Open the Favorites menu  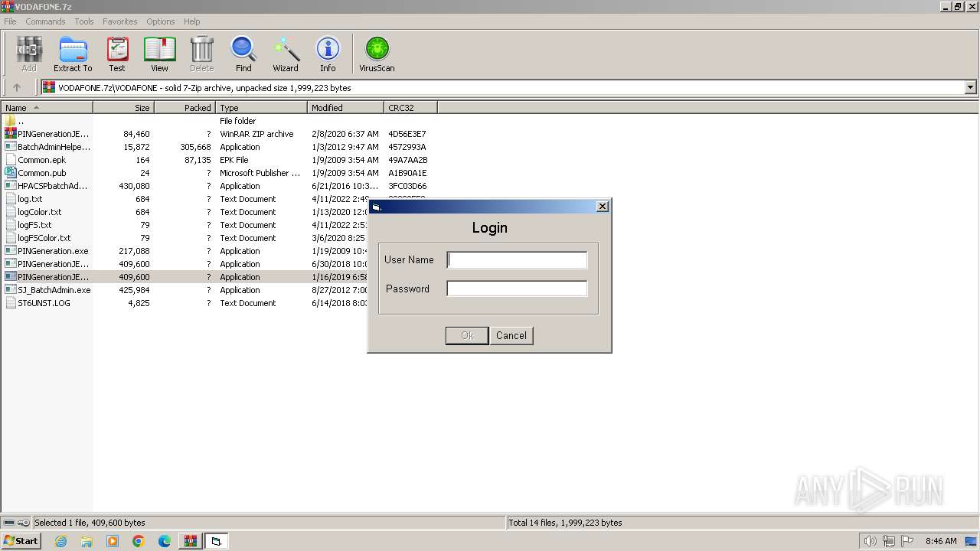[x=120, y=21]
